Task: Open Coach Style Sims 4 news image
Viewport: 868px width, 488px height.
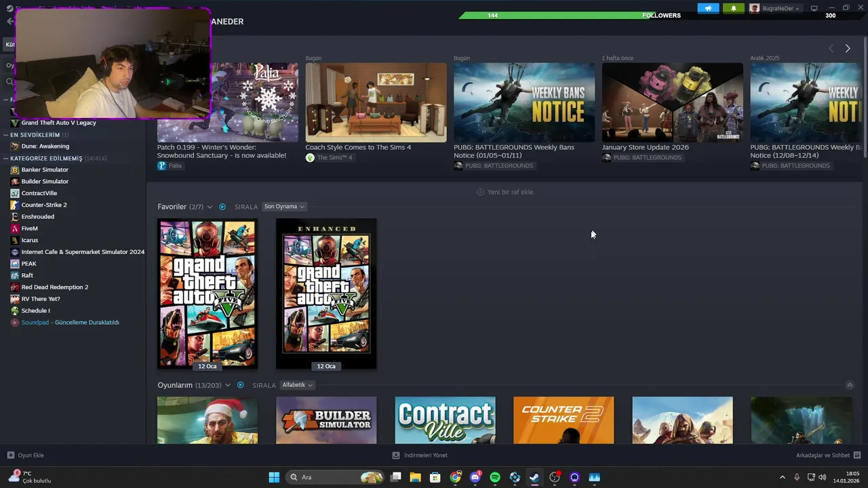Action: coord(376,102)
